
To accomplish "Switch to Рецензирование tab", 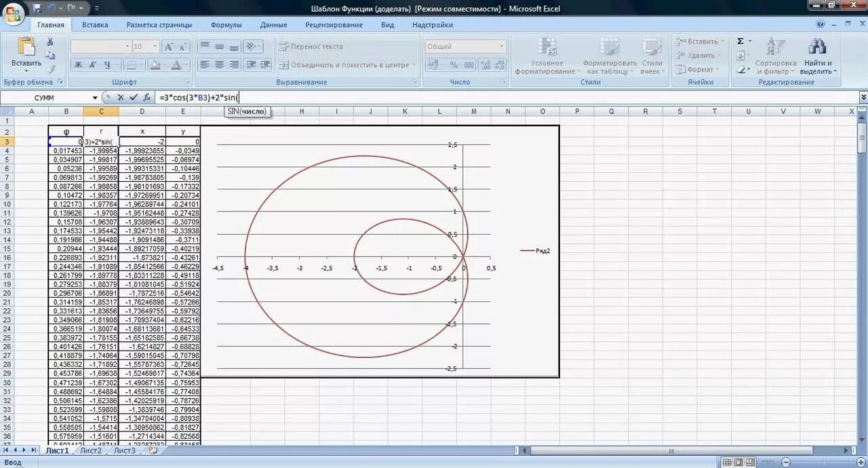I will [x=334, y=25].
